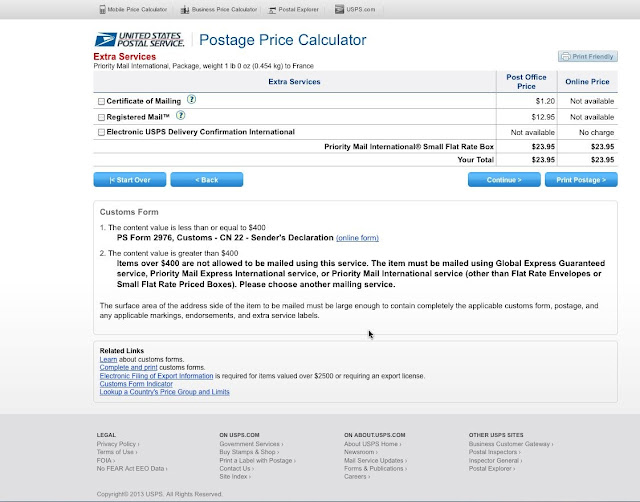This screenshot has height=502, width=640.
Task: Click the $12.95 Registered Mail price
Action: pyautogui.click(x=543, y=117)
